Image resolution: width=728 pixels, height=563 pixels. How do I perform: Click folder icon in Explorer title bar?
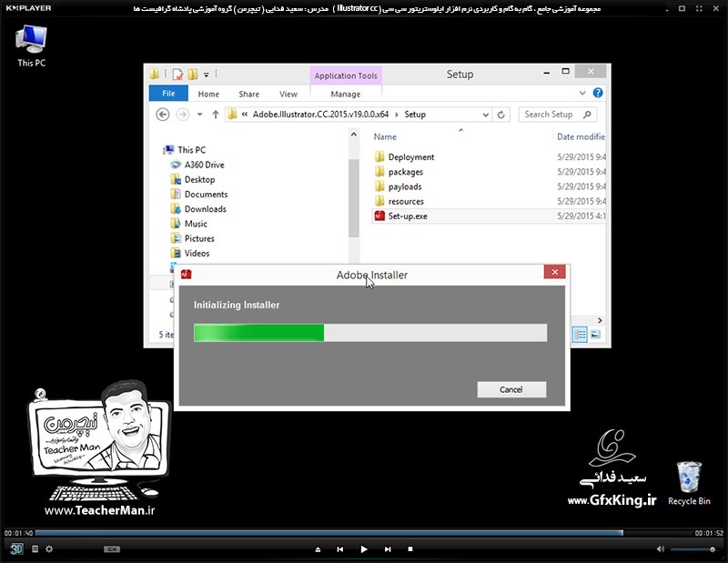click(155, 74)
